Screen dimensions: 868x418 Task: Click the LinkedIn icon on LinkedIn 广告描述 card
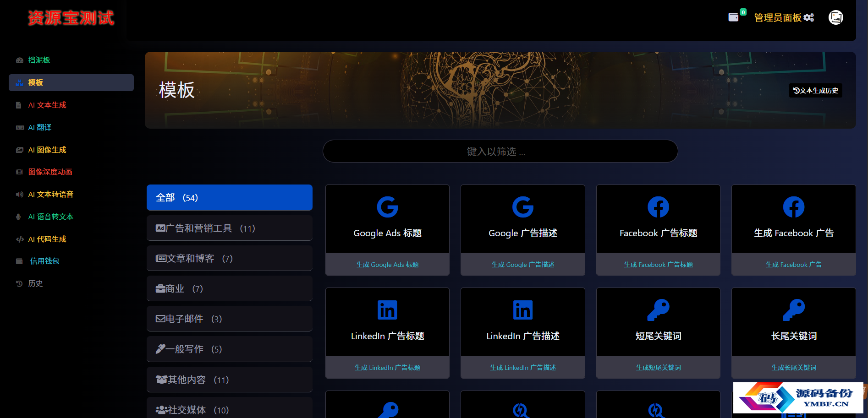pos(523,310)
